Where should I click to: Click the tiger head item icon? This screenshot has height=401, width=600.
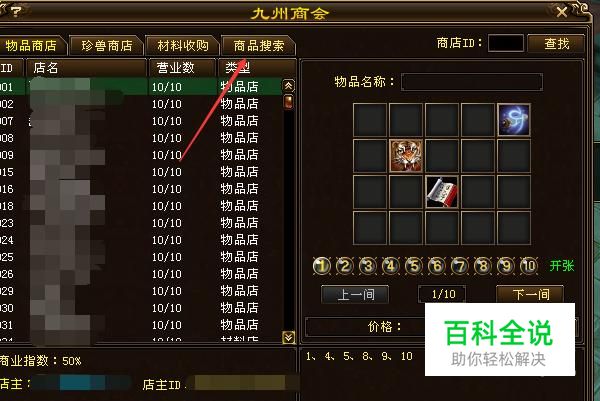[x=406, y=156]
